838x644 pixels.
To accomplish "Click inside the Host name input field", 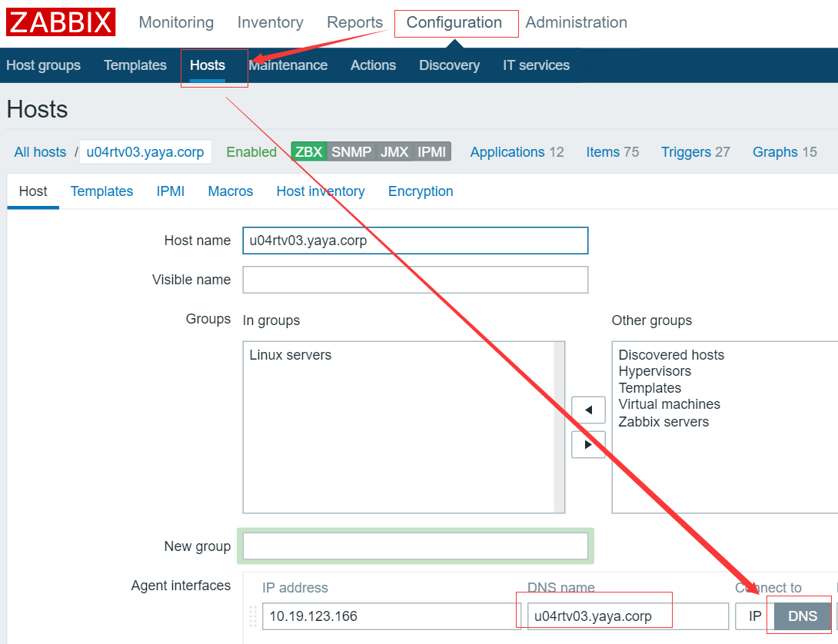I will 415,240.
